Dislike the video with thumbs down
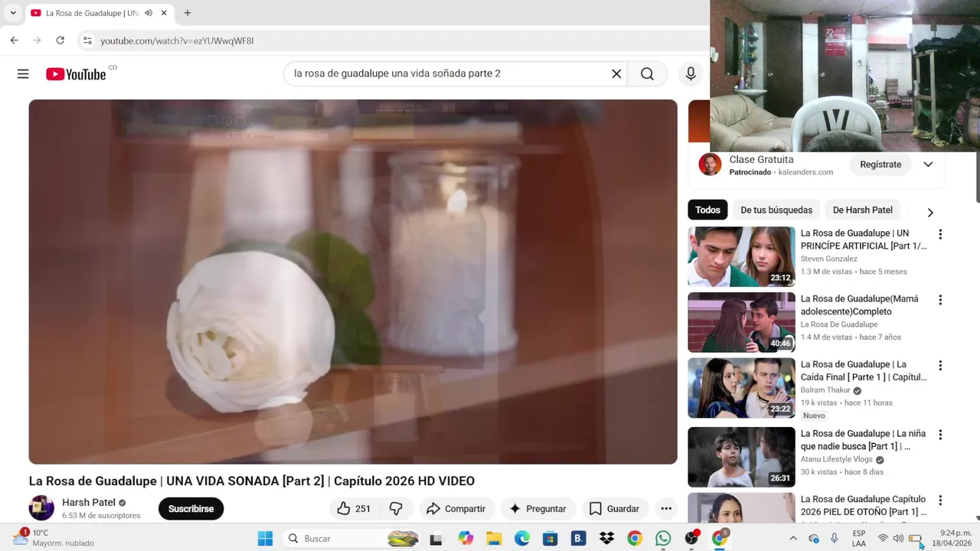The image size is (980, 551). (x=396, y=509)
